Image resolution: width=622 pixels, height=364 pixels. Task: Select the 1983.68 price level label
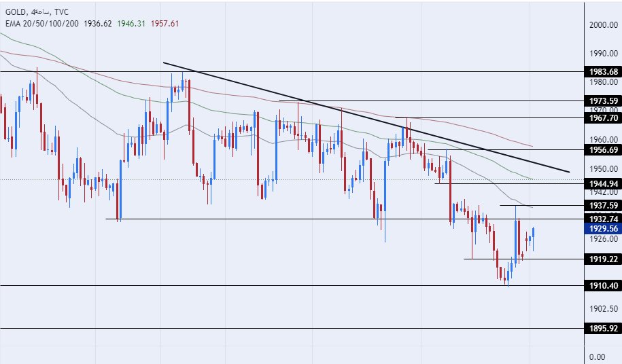pyautogui.click(x=603, y=72)
